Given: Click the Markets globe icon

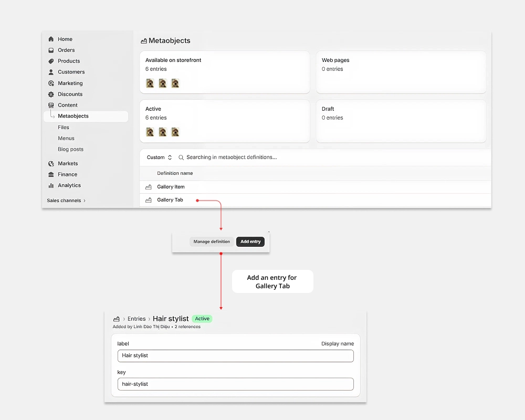Looking at the screenshot, I should click(51, 163).
